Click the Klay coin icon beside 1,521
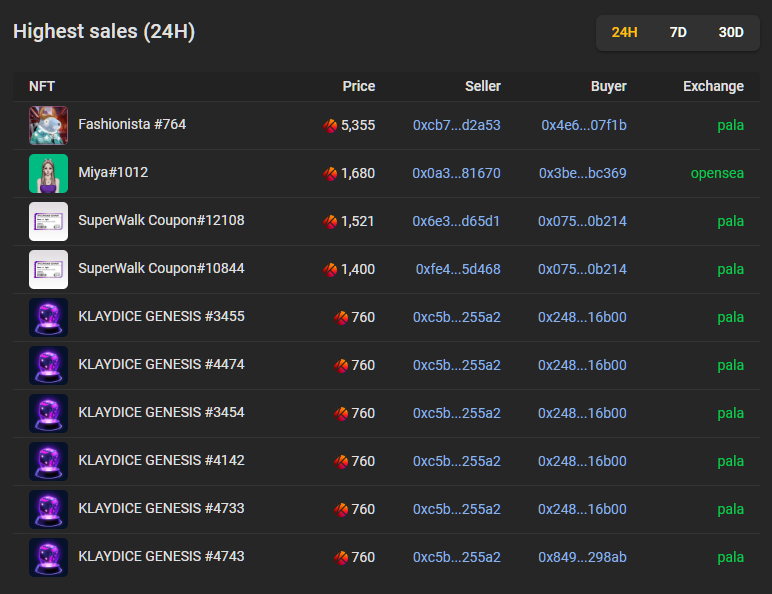 (330, 222)
